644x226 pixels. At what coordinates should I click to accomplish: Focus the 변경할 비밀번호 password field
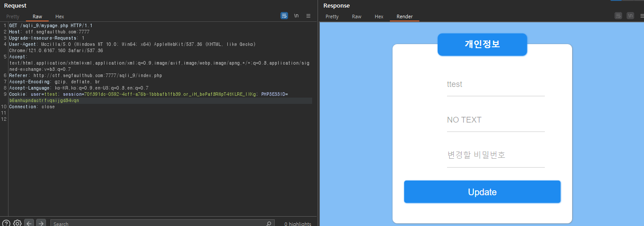click(496, 155)
